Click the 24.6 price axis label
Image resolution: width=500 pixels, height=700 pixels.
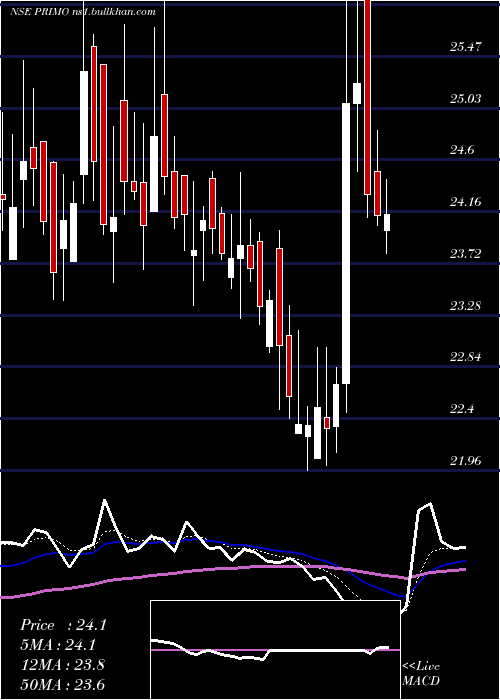click(x=462, y=150)
